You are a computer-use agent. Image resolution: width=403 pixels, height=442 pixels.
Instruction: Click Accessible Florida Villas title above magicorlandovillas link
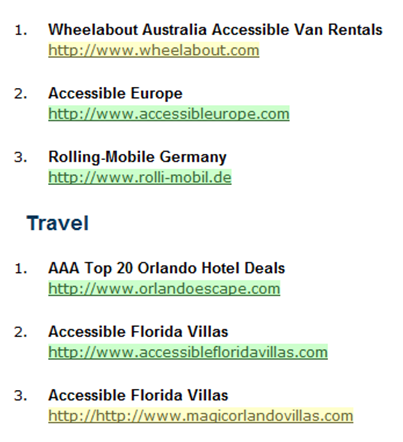click(138, 395)
